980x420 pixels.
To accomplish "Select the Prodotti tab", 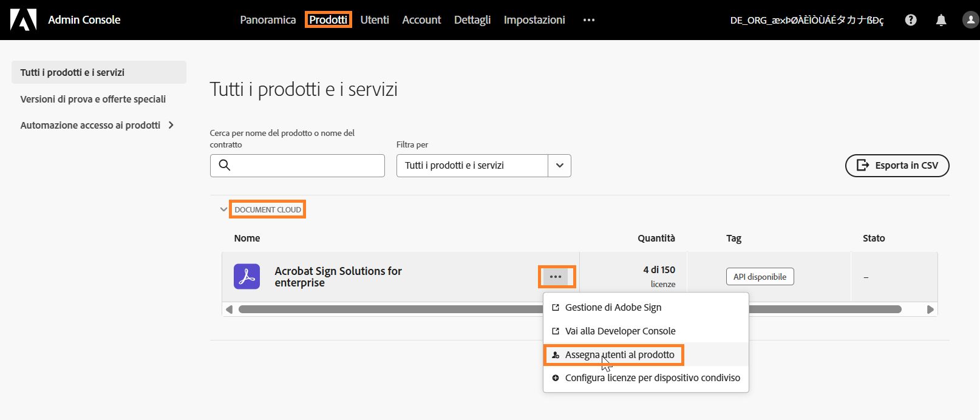I will tap(328, 20).
